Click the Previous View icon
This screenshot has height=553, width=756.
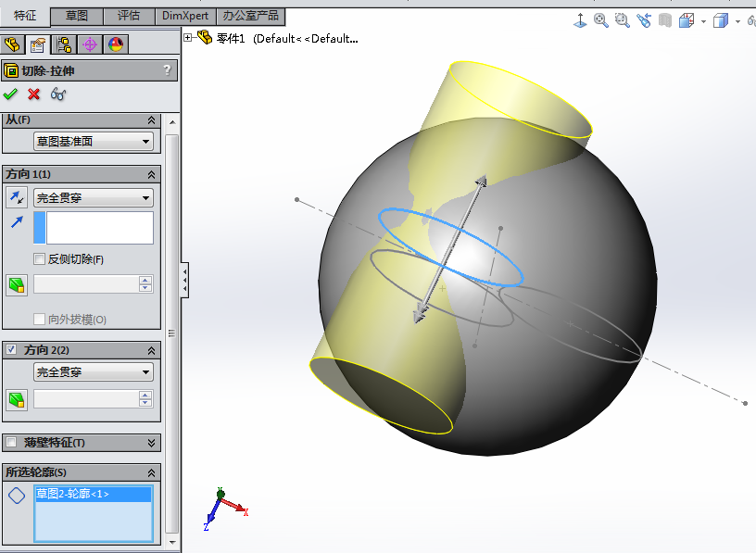[644, 20]
